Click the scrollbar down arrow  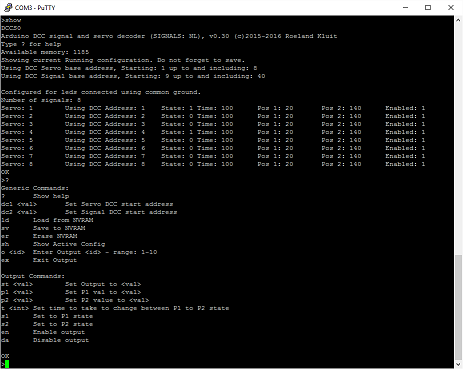point(458,364)
